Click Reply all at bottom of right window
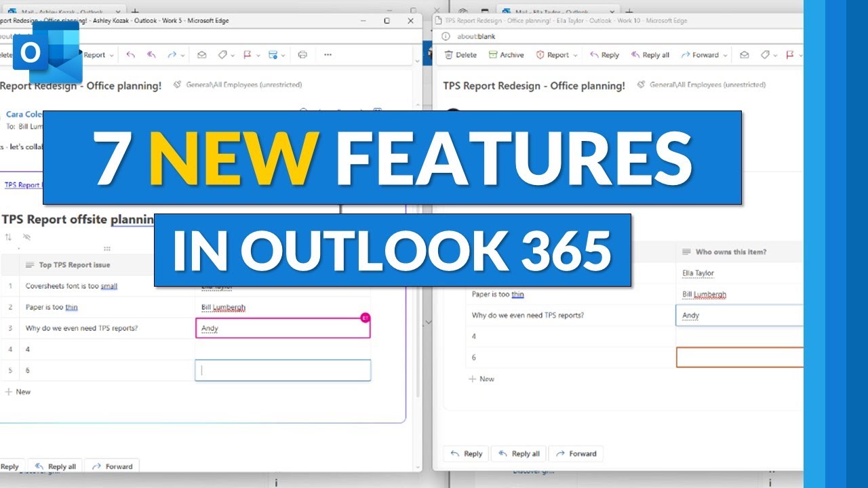Viewport: 868px width, 488px height. (519, 453)
